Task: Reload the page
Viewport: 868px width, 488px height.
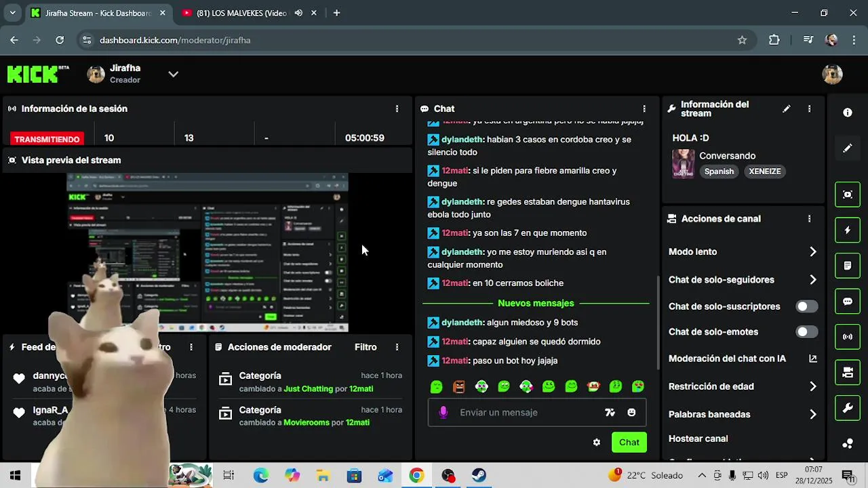Action: pos(60,40)
